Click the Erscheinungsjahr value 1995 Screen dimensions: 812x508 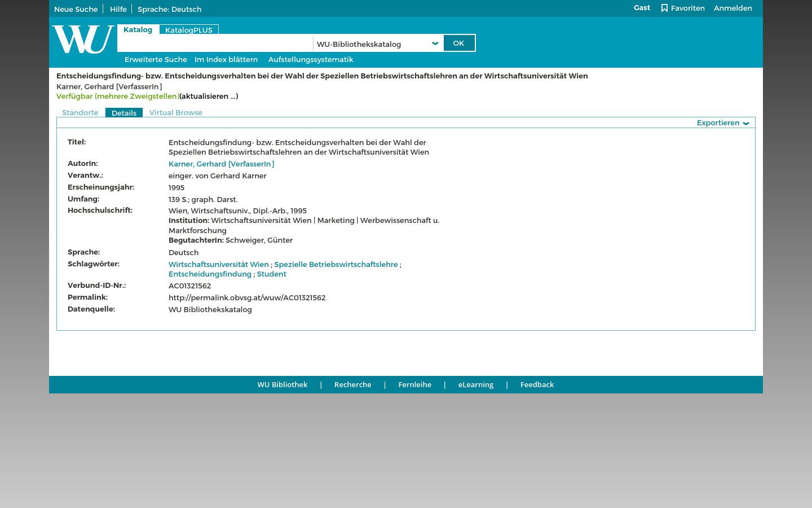pos(176,187)
